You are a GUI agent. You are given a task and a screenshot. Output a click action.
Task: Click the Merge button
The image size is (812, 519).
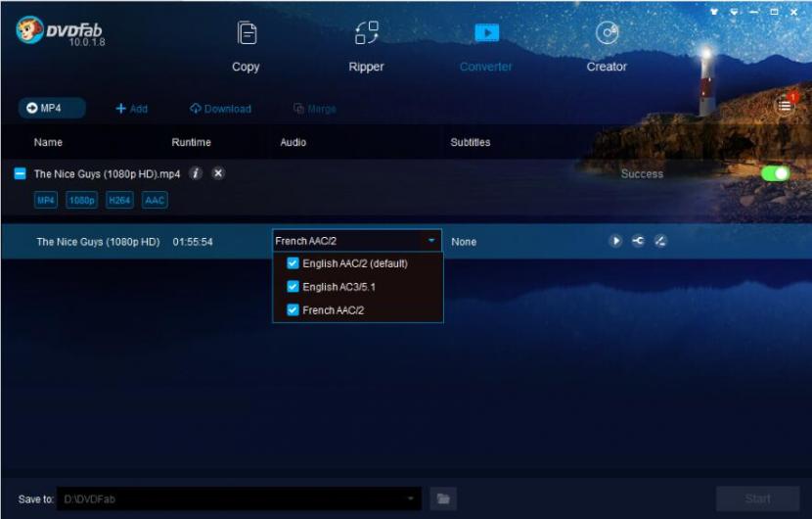315,109
